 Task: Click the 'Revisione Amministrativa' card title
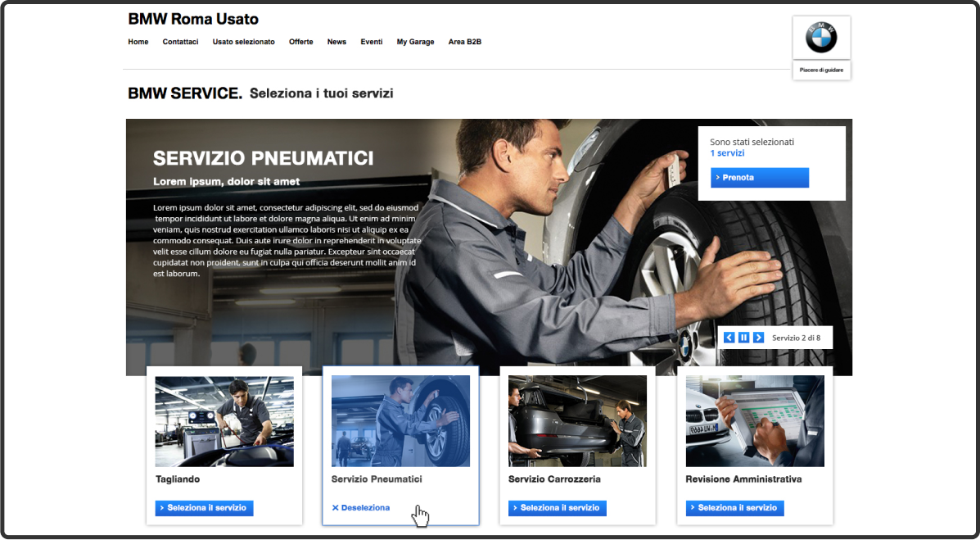pos(743,479)
